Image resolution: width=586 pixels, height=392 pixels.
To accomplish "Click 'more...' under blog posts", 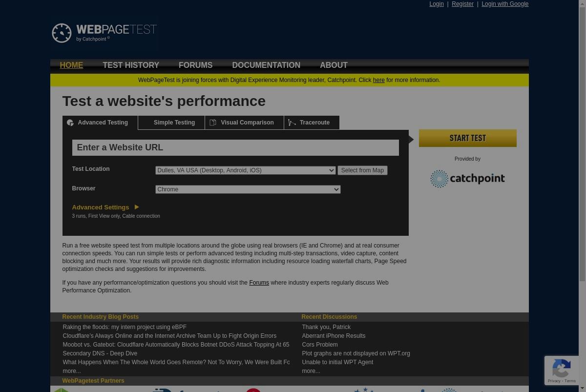I will 72,371.
